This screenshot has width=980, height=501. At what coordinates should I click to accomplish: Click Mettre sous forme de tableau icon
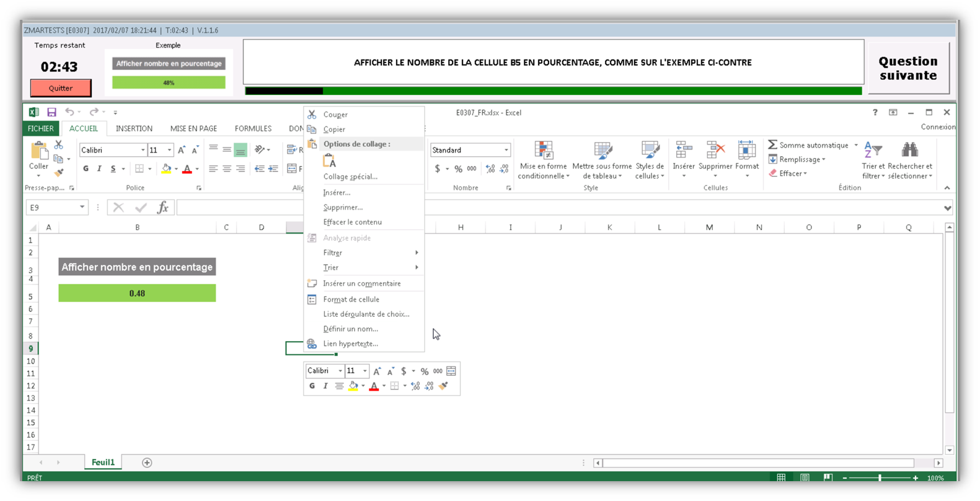pyautogui.click(x=603, y=151)
